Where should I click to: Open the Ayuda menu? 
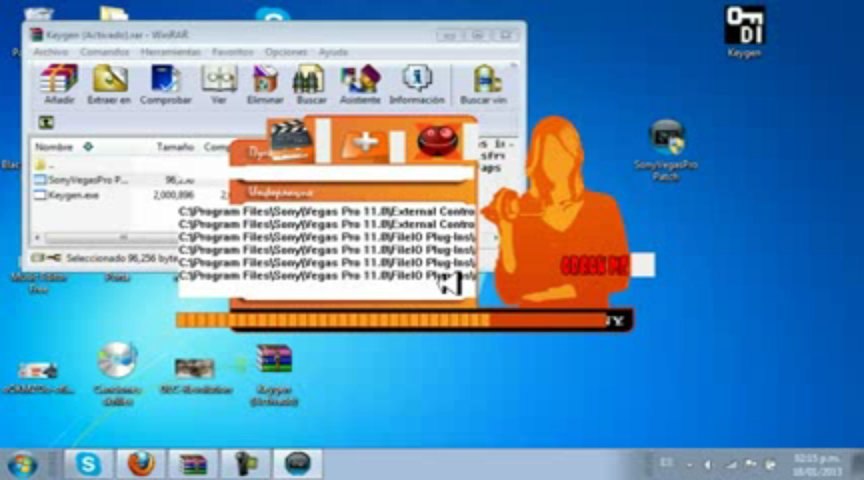(333, 52)
